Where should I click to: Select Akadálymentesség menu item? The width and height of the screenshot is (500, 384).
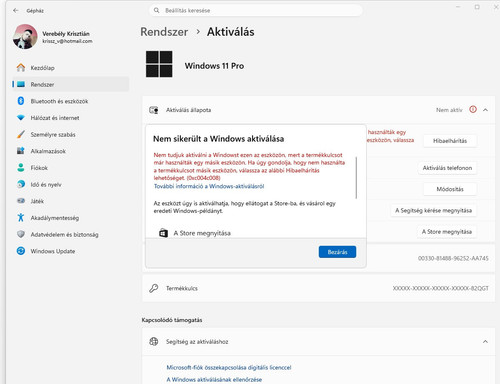click(x=71, y=218)
